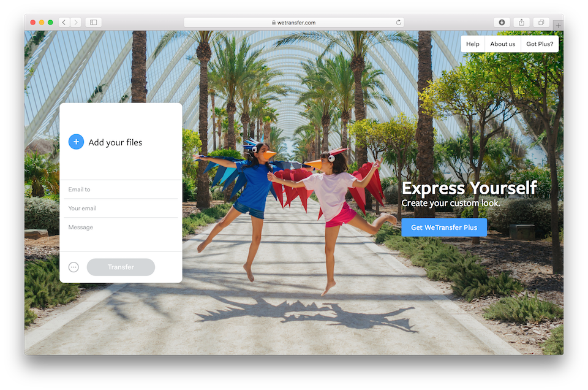
Task: Close the window with red button
Action: 33,23
